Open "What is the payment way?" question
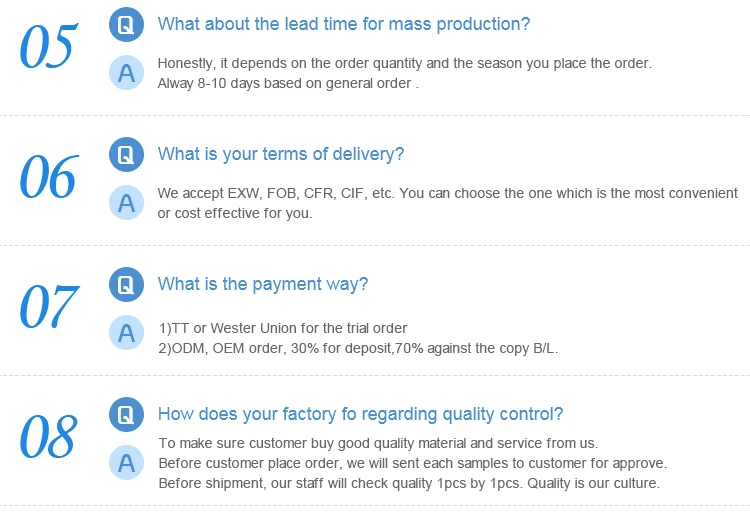The height and width of the screenshot is (523, 750). pos(263,284)
